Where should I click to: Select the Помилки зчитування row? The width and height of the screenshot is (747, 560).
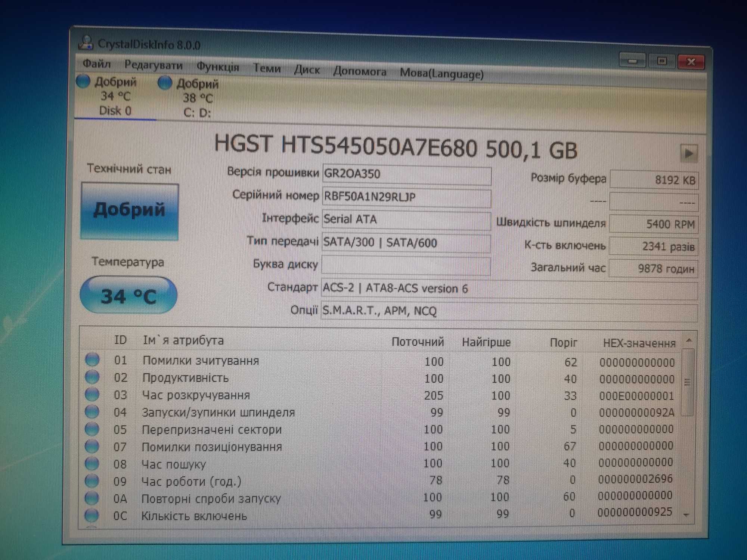[381, 361]
